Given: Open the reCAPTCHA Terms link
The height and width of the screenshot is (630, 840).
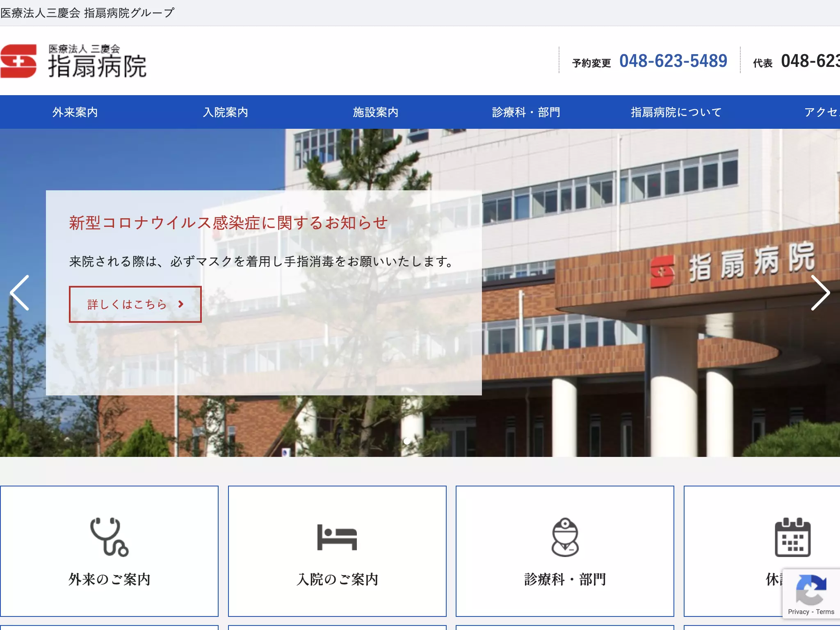Looking at the screenshot, I should [825, 612].
